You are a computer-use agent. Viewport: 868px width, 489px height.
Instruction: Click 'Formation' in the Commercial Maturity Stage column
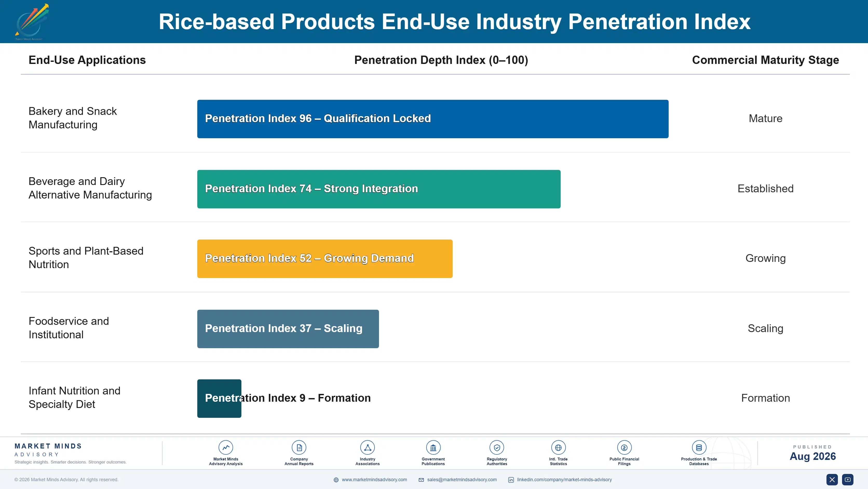pyautogui.click(x=765, y=398)
